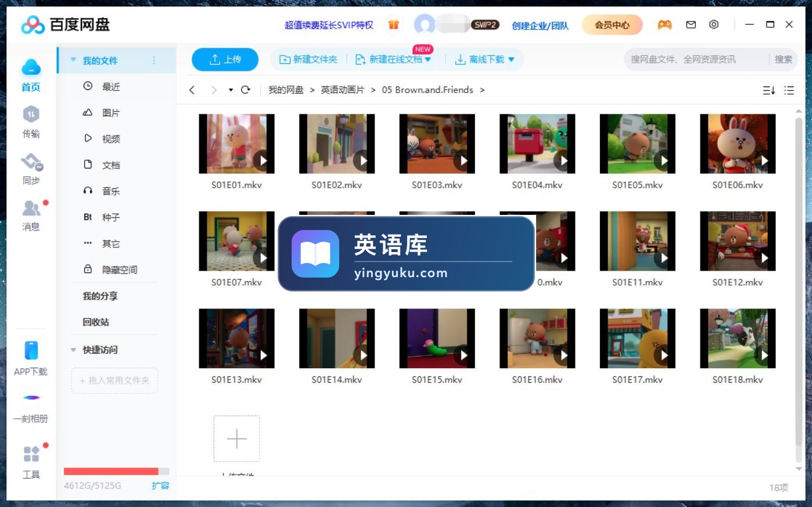Click the 隐藏空间 lock icon

click(88, 269)
